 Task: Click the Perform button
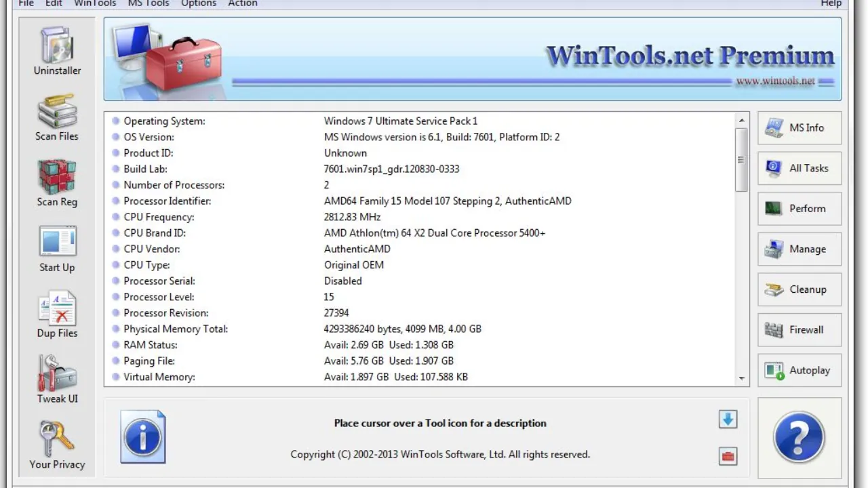point(799,209)
